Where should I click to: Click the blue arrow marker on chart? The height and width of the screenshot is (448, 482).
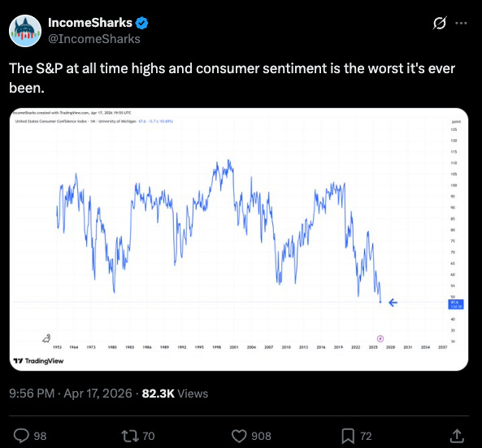click(393, 302)
